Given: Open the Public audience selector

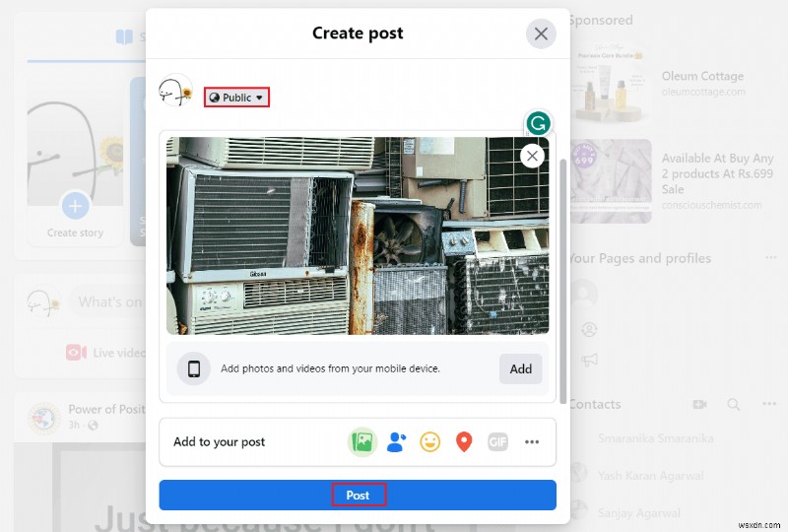Looking at the screenshot, I should coord(236,98).
